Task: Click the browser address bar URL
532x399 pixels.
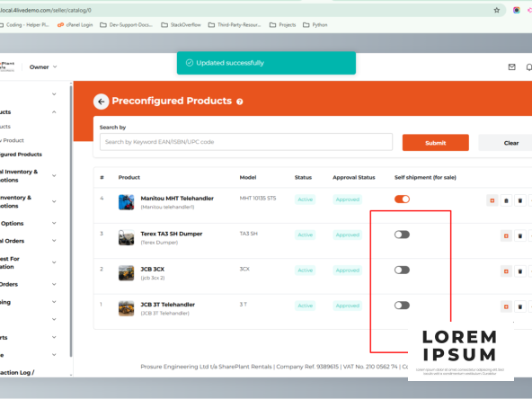Action: pos(46,10)
